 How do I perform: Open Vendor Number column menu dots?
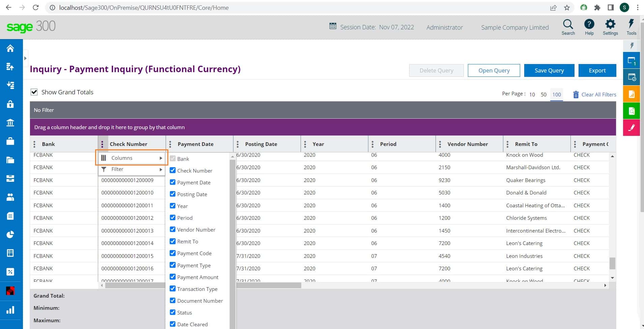pyautogui.click(x=440, y=144)
